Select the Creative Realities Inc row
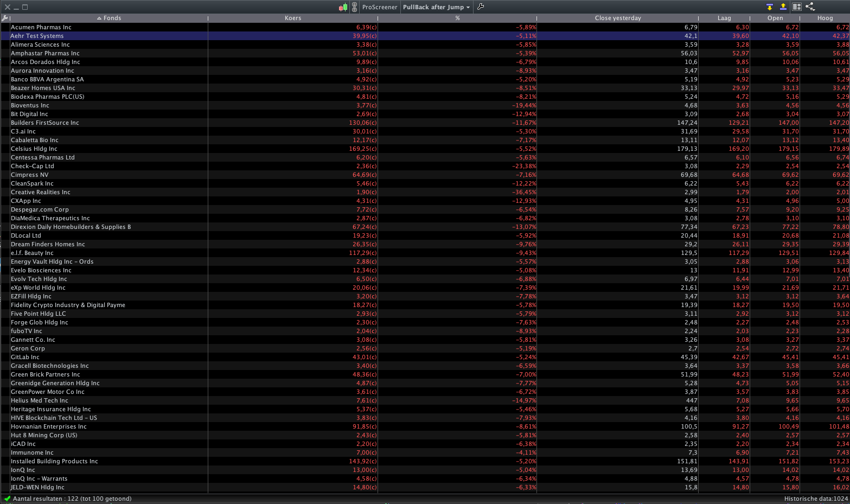Viewport: 850px width, 504px height. (x=425, y=192)
